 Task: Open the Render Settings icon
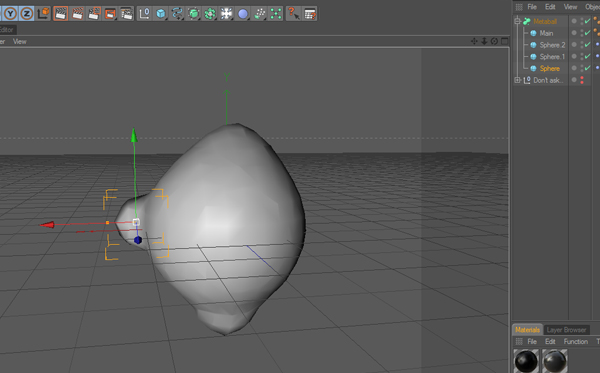point(126,13)
